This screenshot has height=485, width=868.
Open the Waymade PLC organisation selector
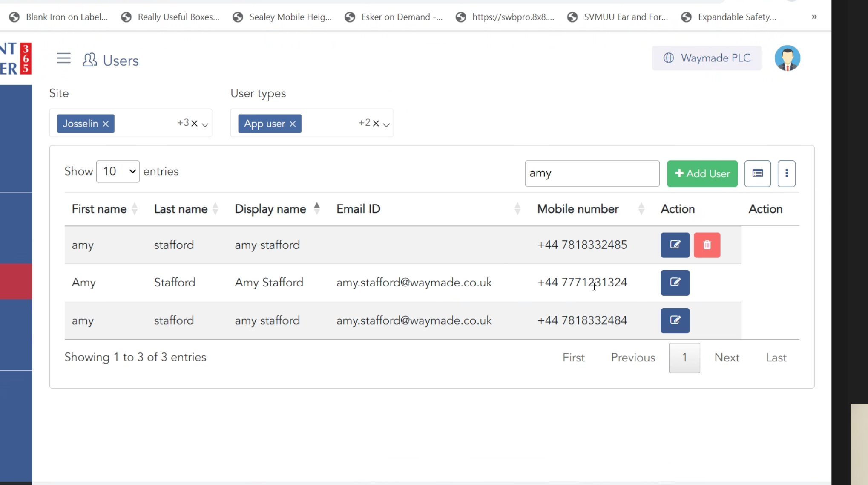pos(707,58)
